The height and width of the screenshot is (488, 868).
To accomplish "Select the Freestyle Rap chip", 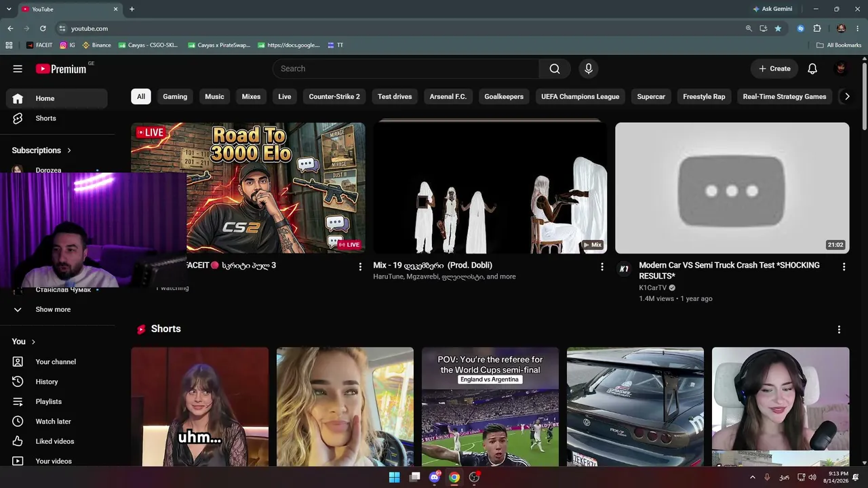I will coord(704,97).
